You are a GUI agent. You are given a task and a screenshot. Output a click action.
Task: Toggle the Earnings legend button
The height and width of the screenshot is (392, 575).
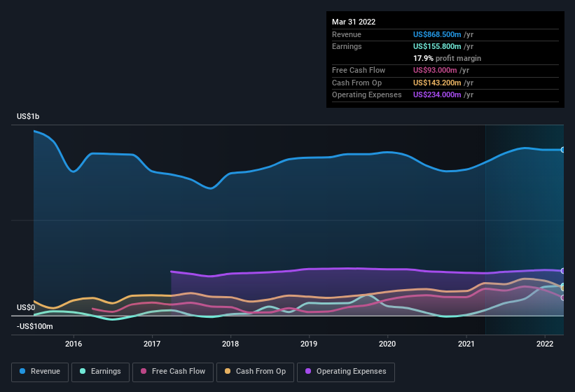point(100,372)
